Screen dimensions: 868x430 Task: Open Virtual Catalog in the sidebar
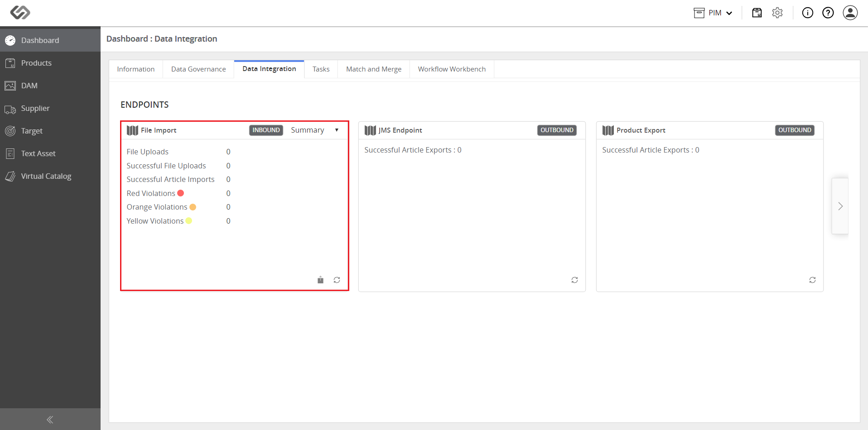[50, 176]
